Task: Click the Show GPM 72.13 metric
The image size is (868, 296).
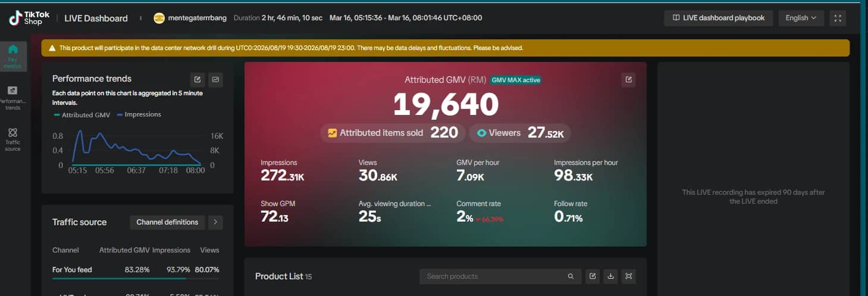Action: coord(278,211)
